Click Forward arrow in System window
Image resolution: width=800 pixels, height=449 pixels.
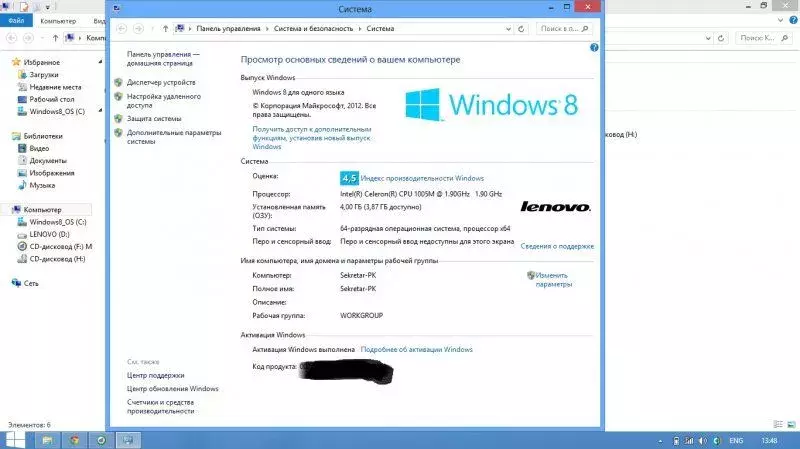[138, 29]
